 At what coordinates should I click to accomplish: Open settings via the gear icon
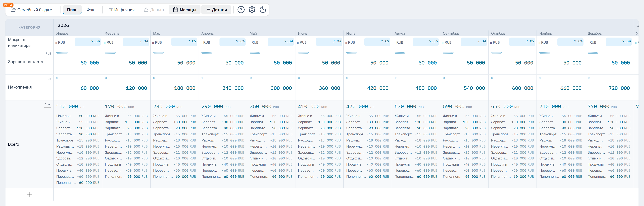[252, 10]
